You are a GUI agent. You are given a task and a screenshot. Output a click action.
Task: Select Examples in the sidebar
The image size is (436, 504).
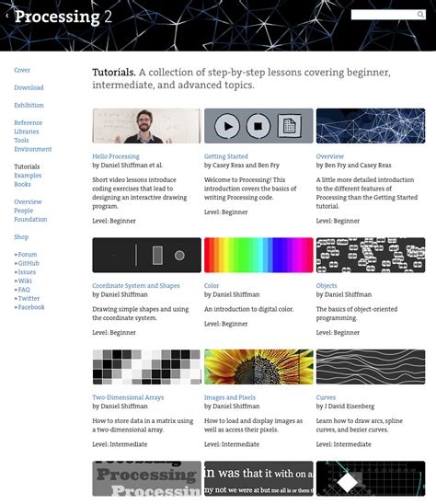pos(28,175)
